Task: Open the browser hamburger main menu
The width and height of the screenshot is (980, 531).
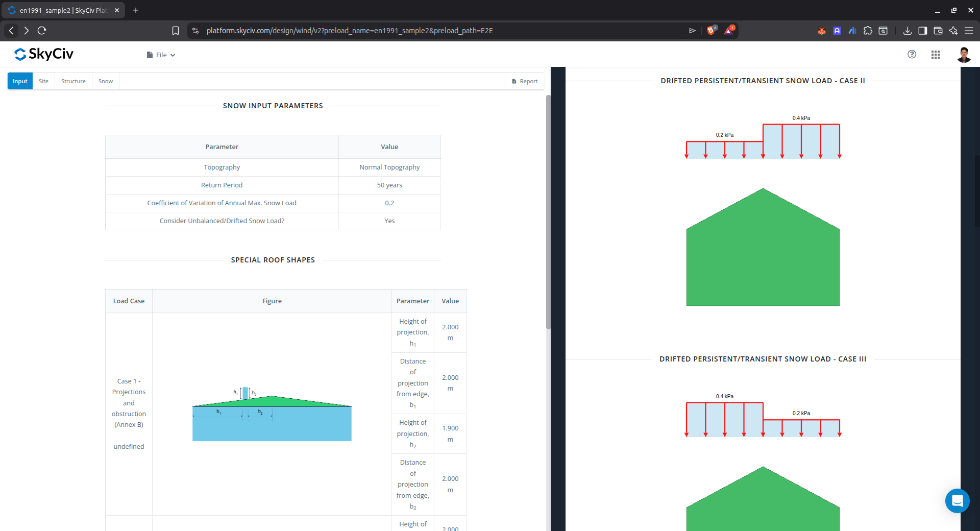Action: coord(968,31)
